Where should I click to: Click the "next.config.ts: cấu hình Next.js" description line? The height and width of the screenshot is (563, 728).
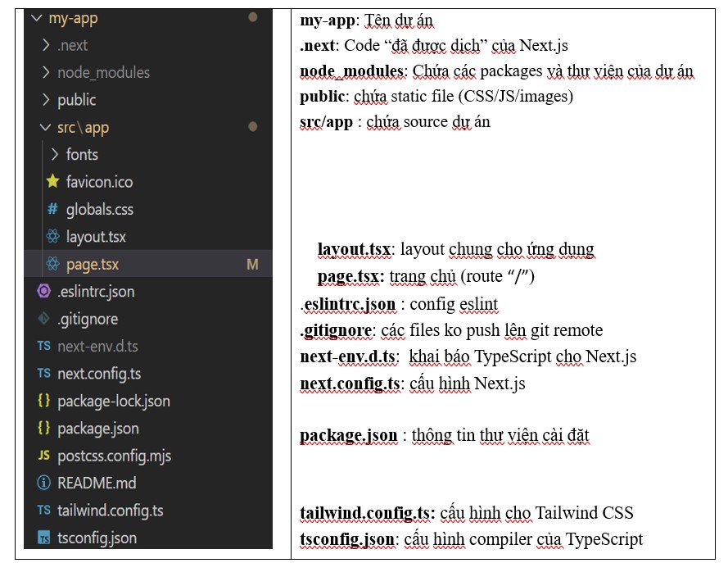[412, 384]
